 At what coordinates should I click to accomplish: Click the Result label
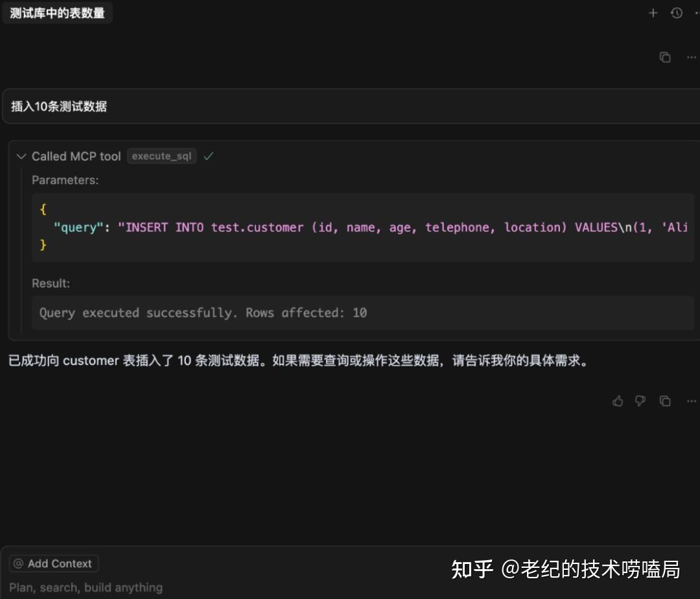(51, 283)
